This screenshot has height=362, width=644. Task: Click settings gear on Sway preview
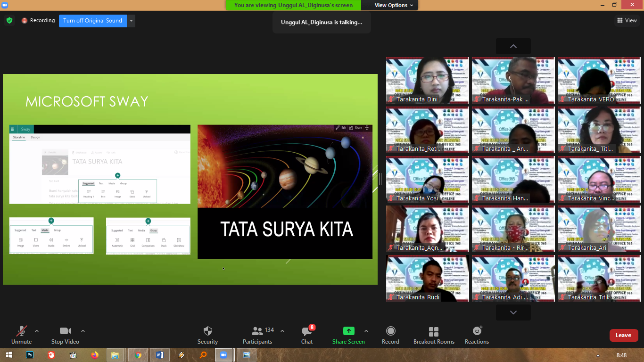coord(367,128)
